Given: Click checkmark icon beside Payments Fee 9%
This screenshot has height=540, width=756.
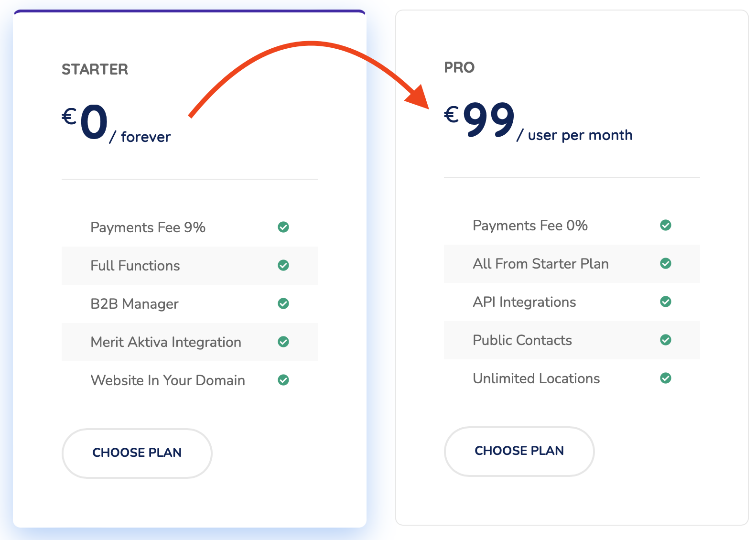Looking at the screenshot, I should (x=283, y=227).
